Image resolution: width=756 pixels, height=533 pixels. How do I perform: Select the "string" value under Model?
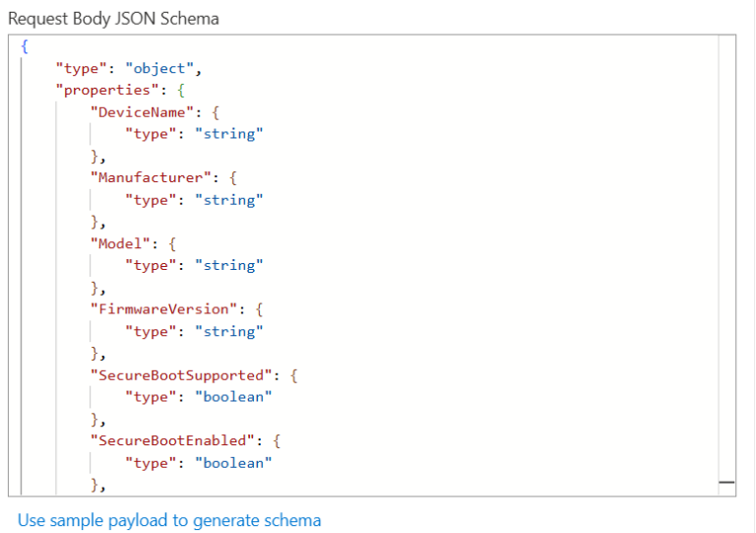(x=229, y=265)
